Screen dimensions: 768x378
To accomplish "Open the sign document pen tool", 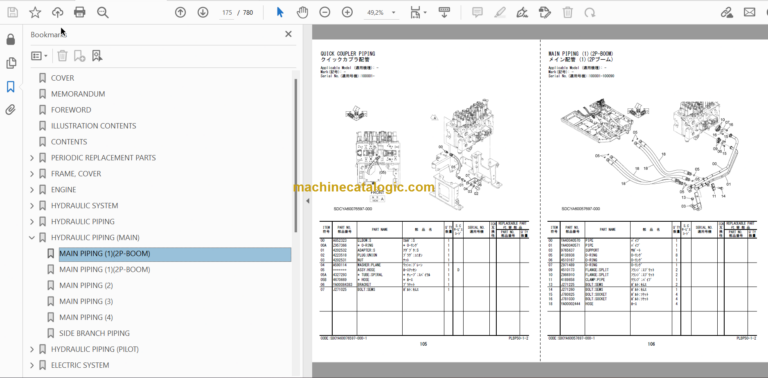I will [522, 12].
